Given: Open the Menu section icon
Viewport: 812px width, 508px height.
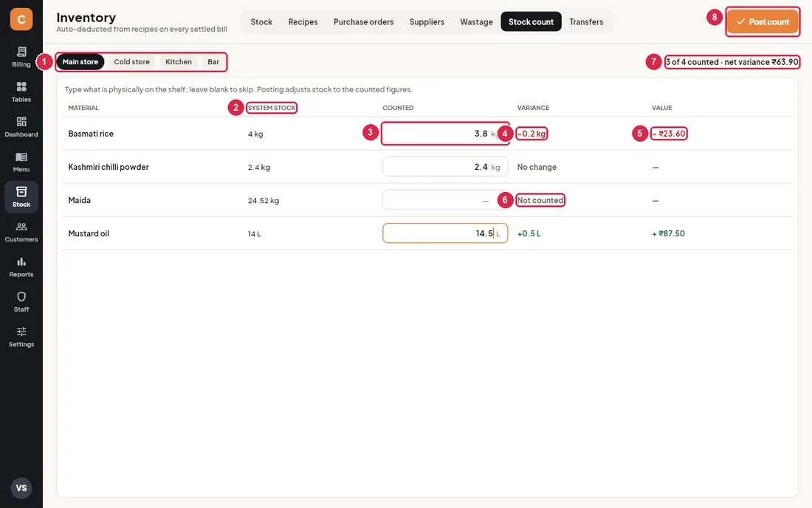Looking at the screenshot, I should [x=21, y=157].
